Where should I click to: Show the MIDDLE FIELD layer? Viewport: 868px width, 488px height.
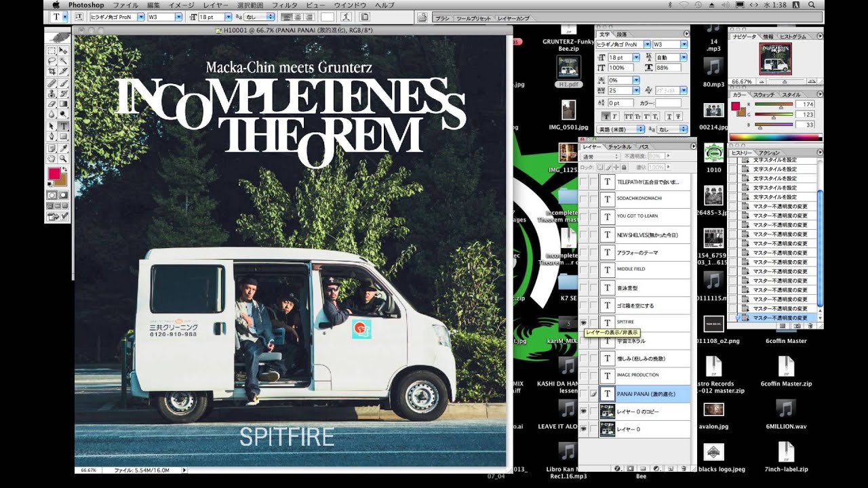click(583, 270)
